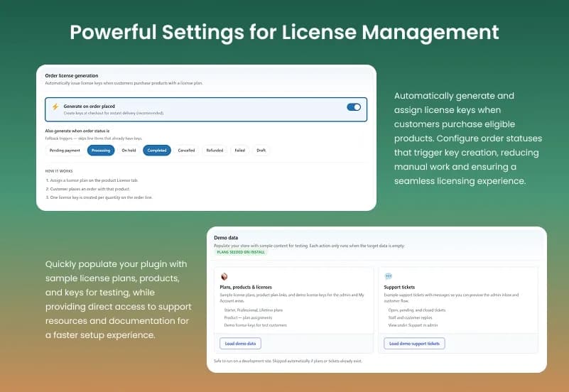Click 'Open, pending, and closed tickets' item
The height and width of the screenshot is (392, 569).
[x=417, y=310]
